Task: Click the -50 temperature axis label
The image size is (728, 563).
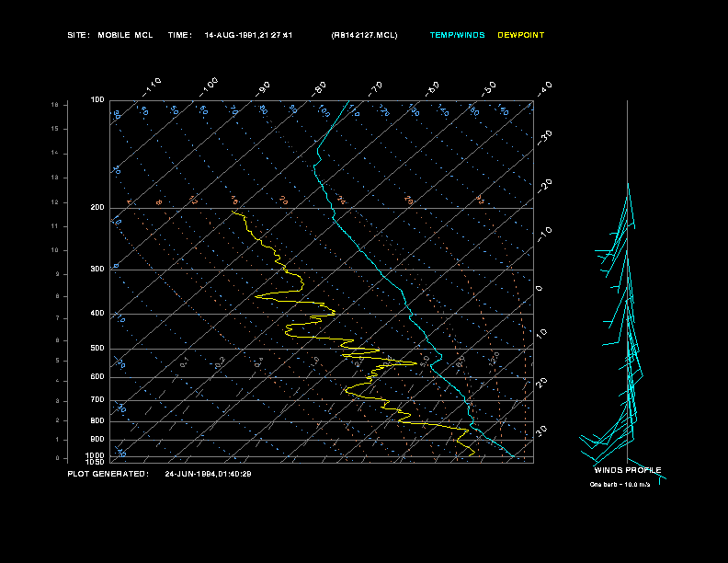Action: [489, 89]
